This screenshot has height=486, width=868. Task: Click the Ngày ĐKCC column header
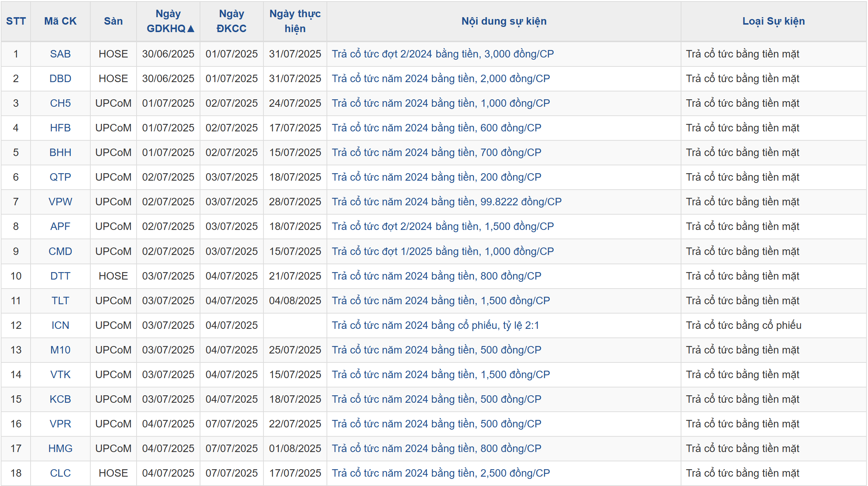click(231, 21)
